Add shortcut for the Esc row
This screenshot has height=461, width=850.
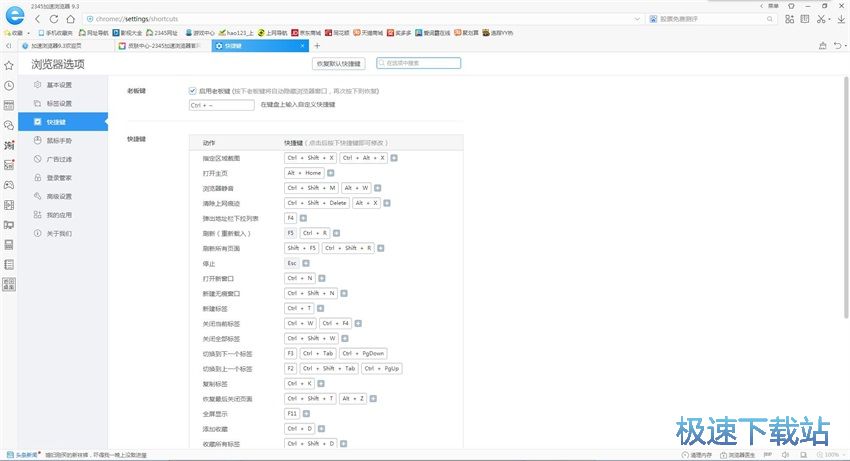click(x=306, y=263)
